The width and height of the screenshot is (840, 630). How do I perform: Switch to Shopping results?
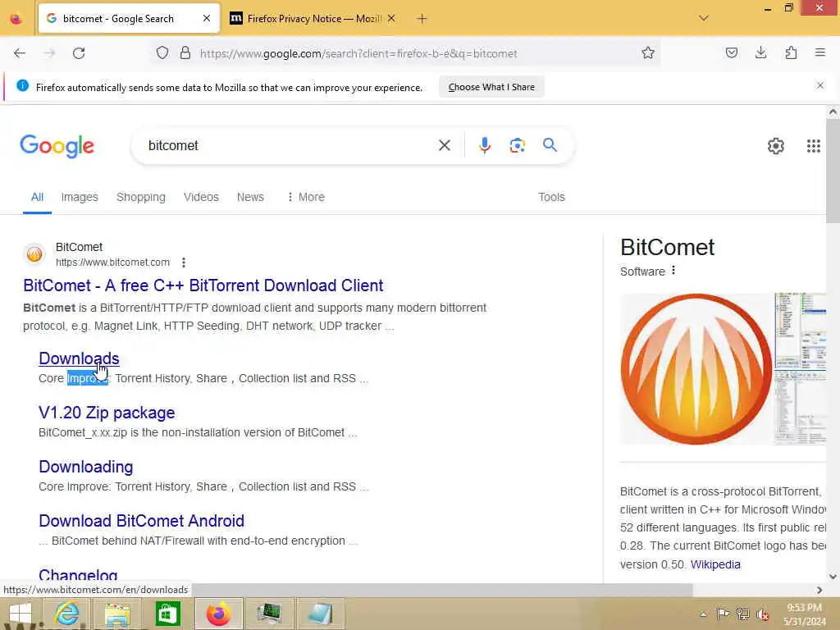[x=141, y=197]
